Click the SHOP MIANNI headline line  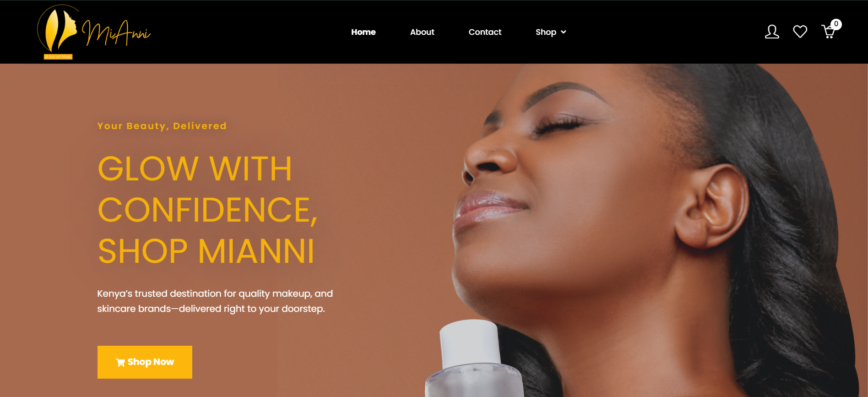coord(206,251)
